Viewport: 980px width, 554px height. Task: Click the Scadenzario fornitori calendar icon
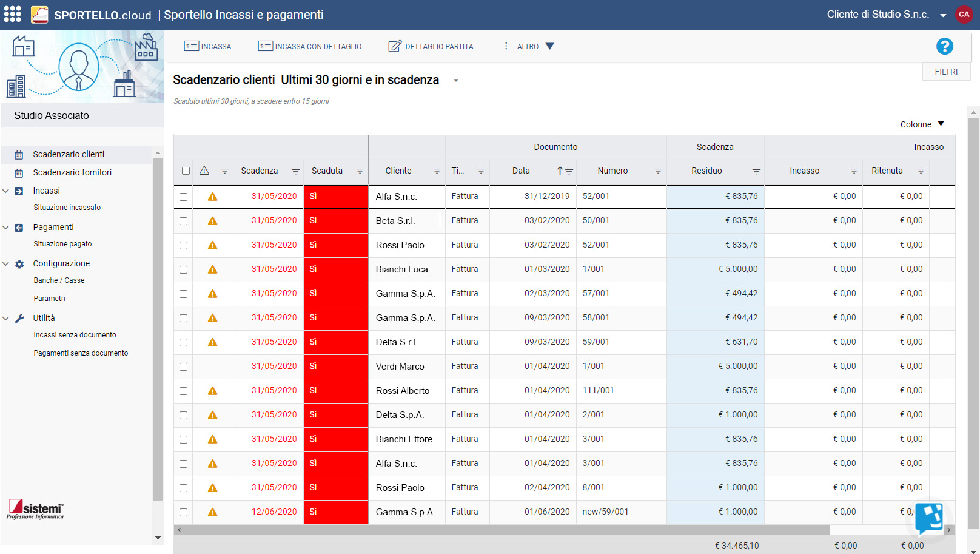tap(19, 173)
